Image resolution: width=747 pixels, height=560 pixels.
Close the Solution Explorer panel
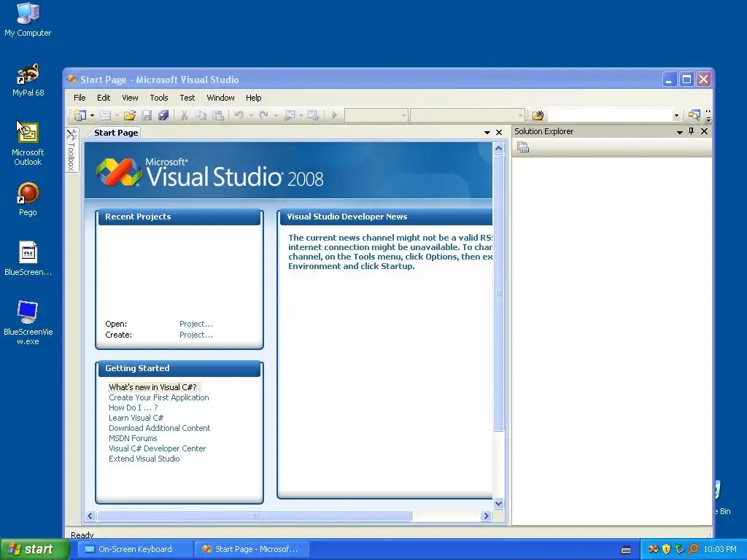pyautogui.click(x=704, y=131)
